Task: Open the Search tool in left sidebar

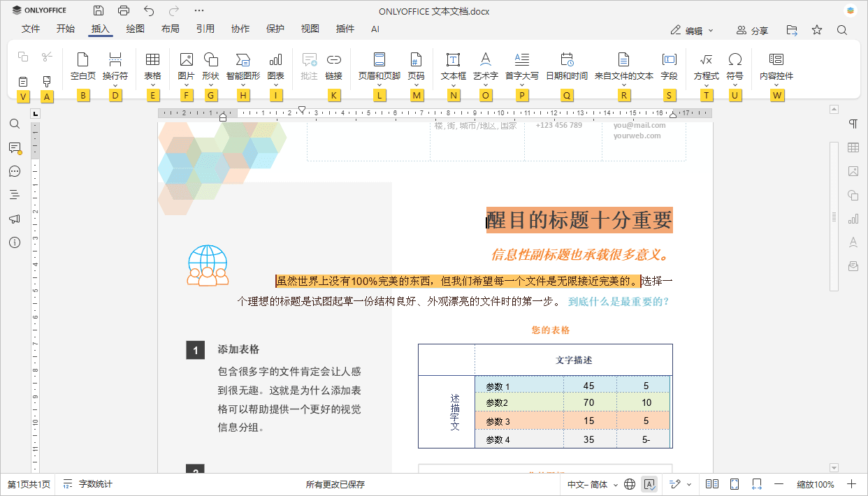Action: pyautogui.click(x=15, y=124)
